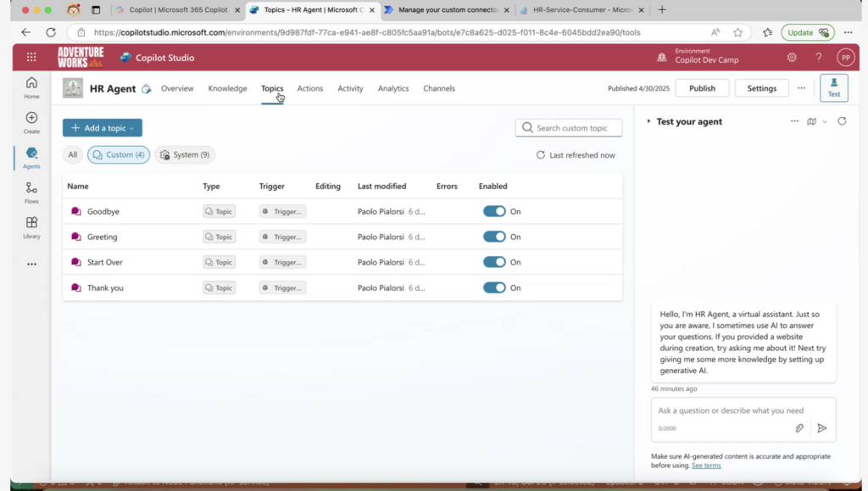
Task: Open the Start Over topic
Action: (104, 262)
